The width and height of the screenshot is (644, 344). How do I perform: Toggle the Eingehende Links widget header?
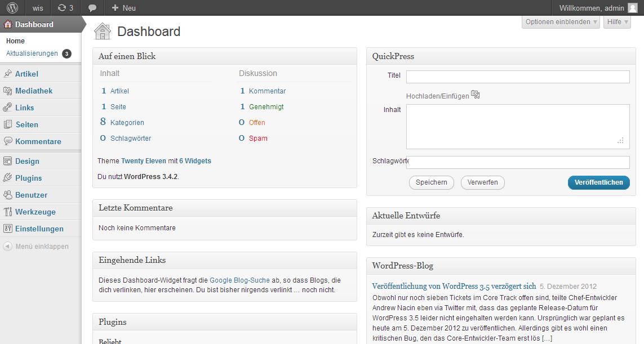pyautogui.click(x=225, y=260)
